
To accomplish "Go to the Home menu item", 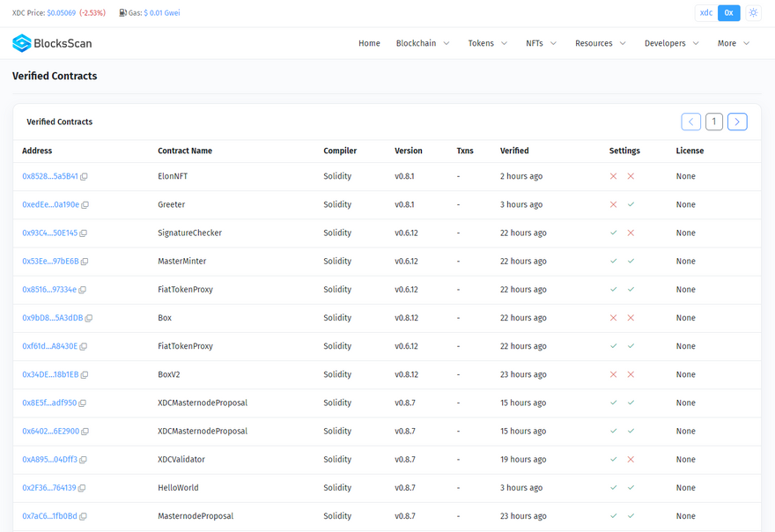I will tap(369, 43).
